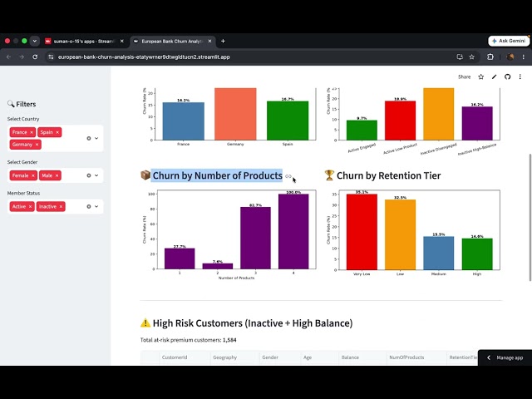
Task: Remove the Female gender tag
Action: [33, 175]
